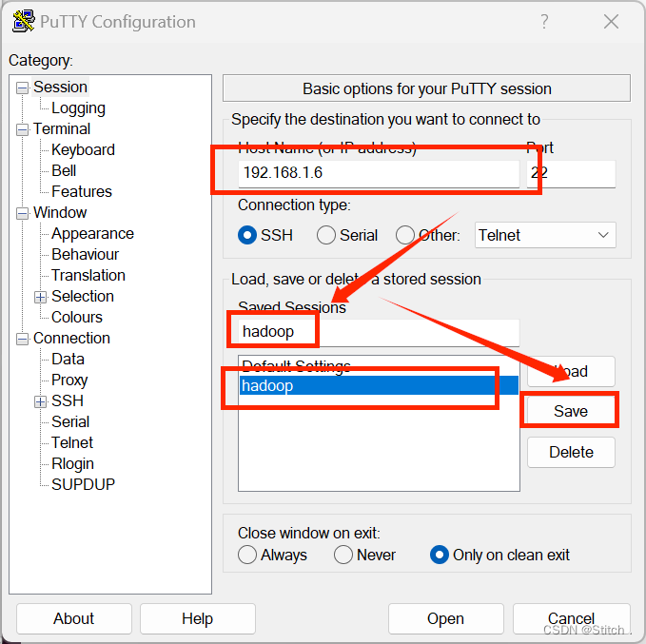Click the Delete session button
The width and height of the screenshot is (646, 644).
571,452
